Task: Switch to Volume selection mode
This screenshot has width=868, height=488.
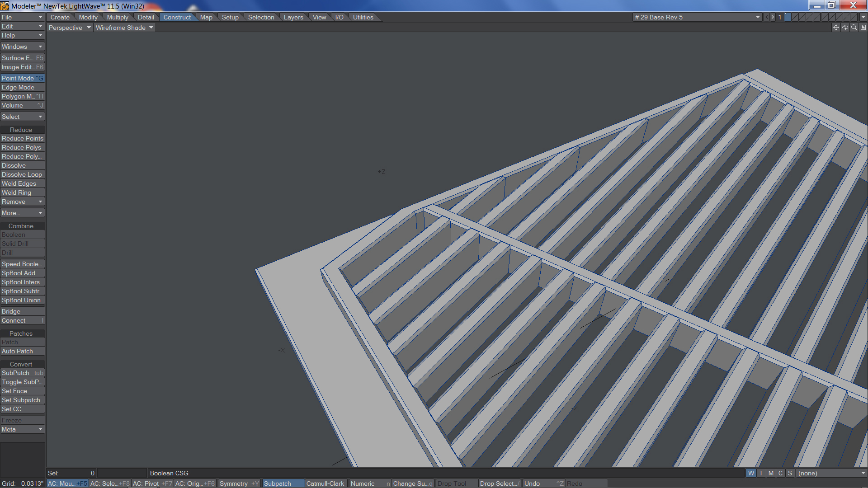Action: click(22, 105)
